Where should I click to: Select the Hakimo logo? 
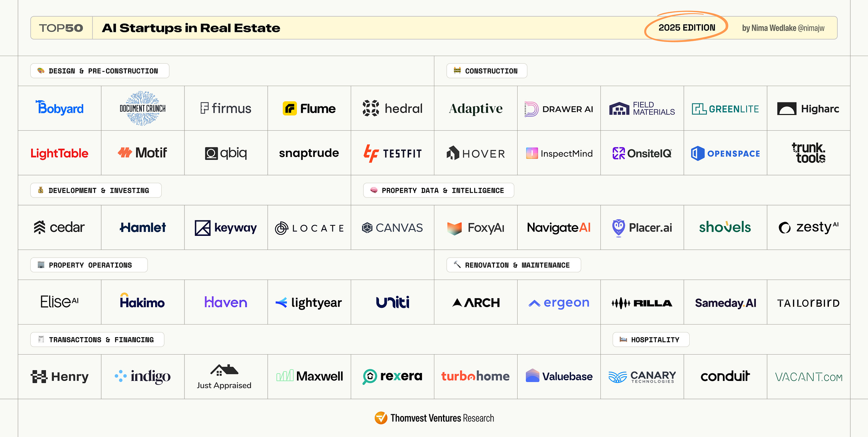pos(142,301)
